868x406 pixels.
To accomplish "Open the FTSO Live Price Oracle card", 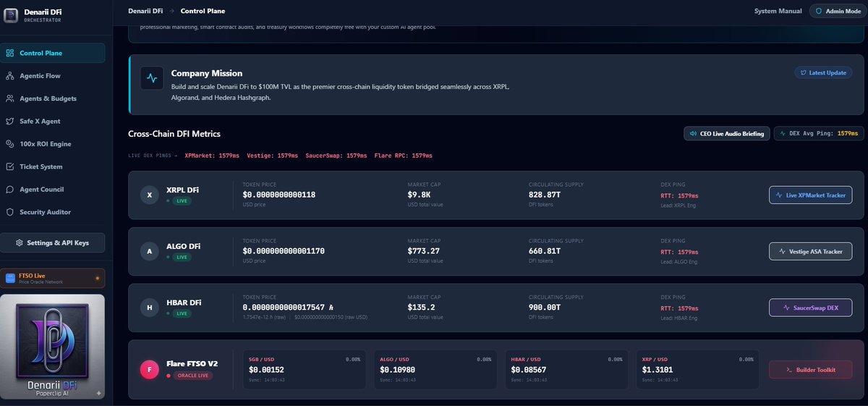I will [x=52, y=278].
